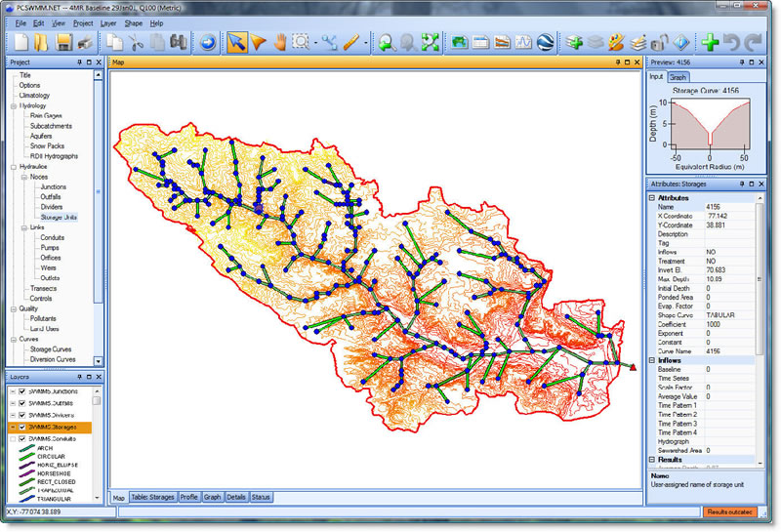781x532 pixels.
Task: Click the Invert El. value field
Action: tap(727, 270)
